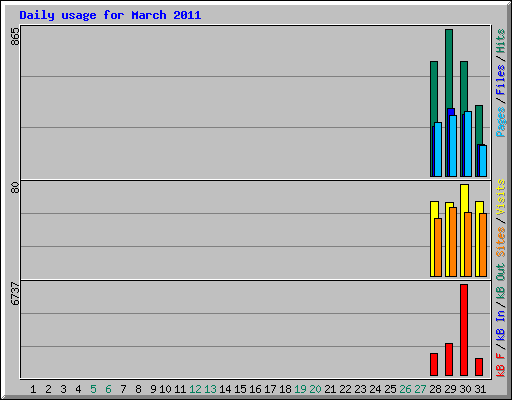Click day 29 on the x-axis
Viewport: 512px width, 400px height.
click(x=450, y=389)
